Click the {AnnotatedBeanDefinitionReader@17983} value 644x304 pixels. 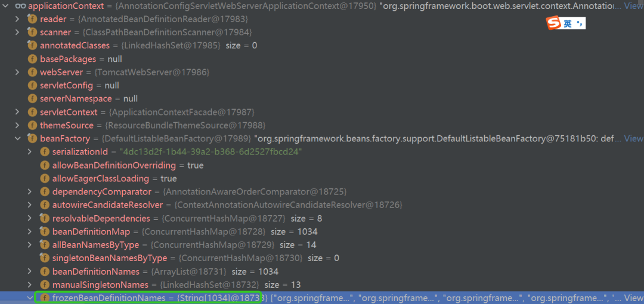[x=163, y=19]
